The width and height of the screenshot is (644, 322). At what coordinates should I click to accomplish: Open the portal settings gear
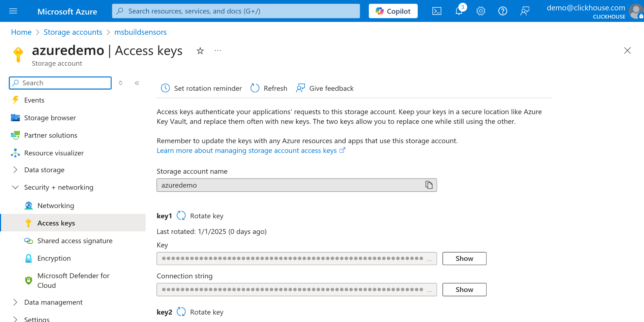(x=480, y=11)
